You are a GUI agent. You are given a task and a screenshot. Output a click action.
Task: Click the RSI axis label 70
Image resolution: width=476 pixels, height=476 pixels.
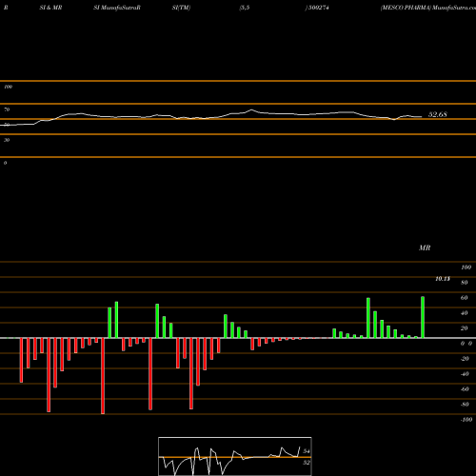coord(7,109)
